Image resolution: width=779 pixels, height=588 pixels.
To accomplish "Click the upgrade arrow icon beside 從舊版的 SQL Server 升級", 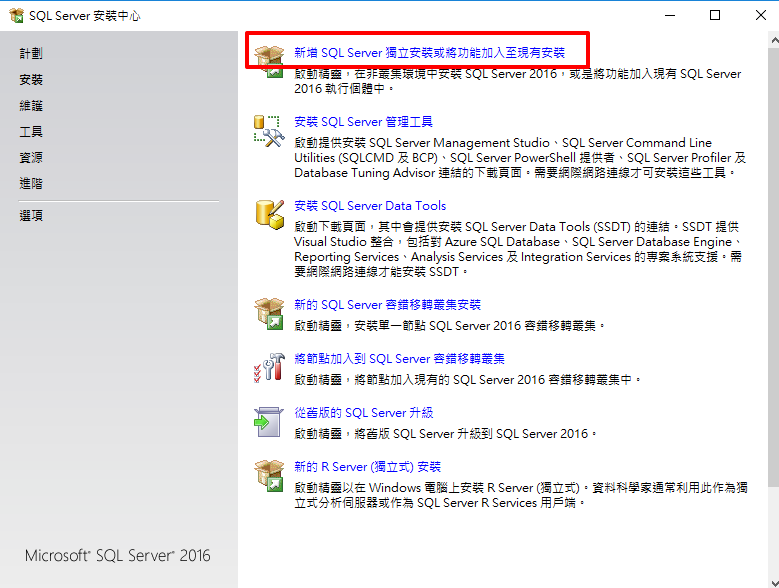I will point(269,422).
